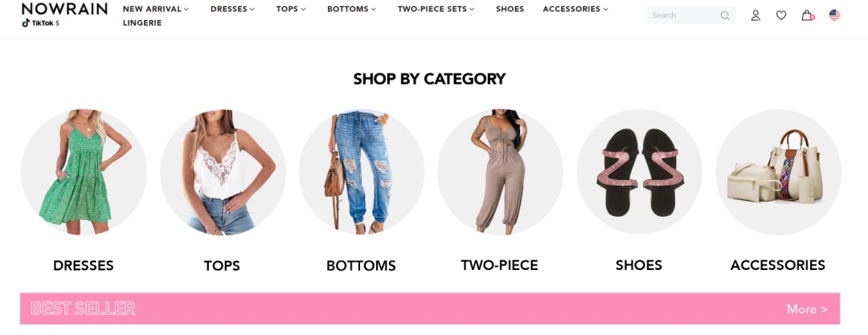Select the green dress category thumbnail
Screen dimensions: 868x335
[84, 172]
